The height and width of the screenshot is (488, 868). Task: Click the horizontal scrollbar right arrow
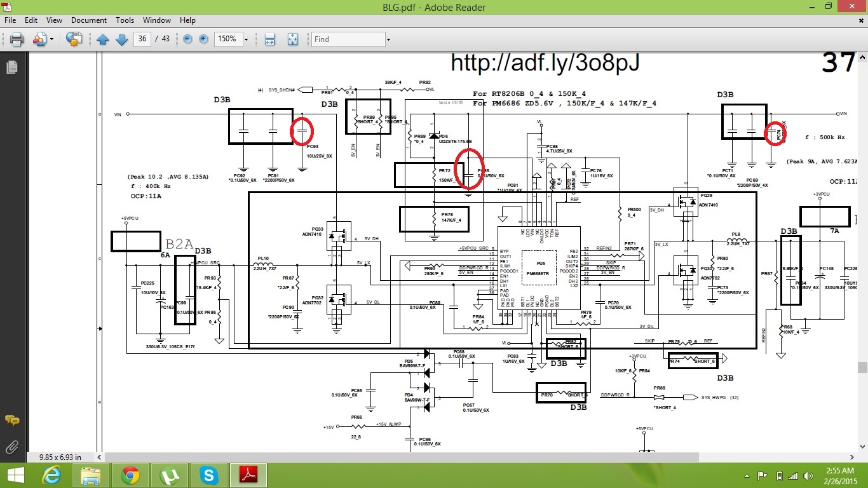point(852,456)
